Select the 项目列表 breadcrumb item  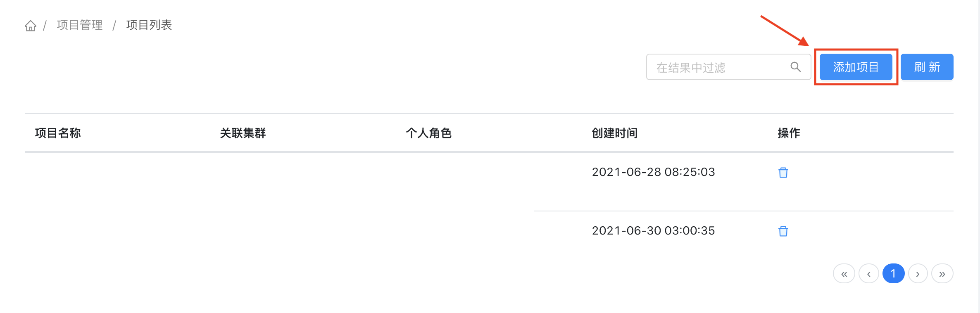click(149, 25)
